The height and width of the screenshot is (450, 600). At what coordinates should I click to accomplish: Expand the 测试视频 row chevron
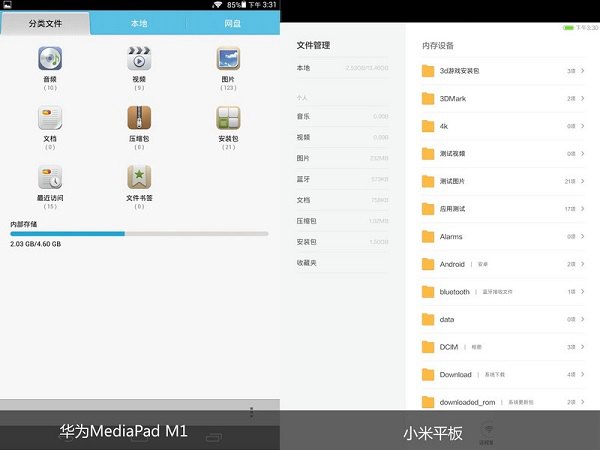582,153
